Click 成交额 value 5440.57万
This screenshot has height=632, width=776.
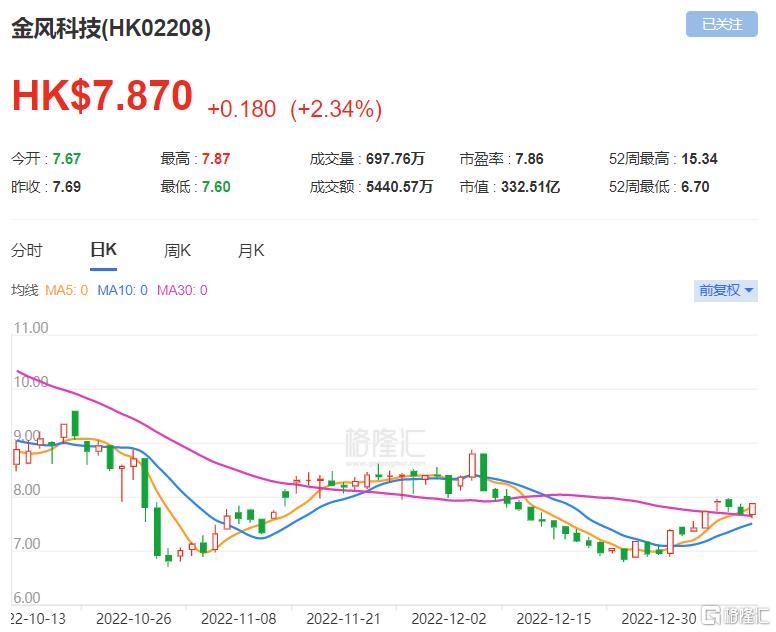pyautogui.click(x=399, y=187)
